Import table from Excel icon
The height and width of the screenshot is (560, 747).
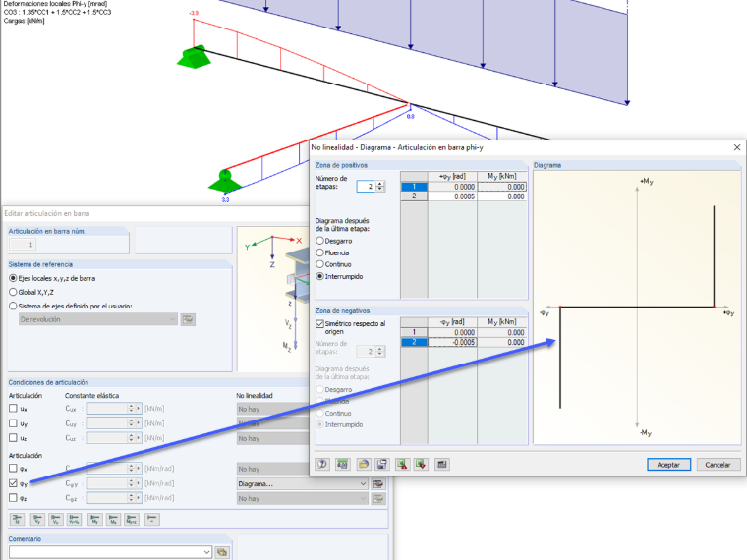click(421, 464)
